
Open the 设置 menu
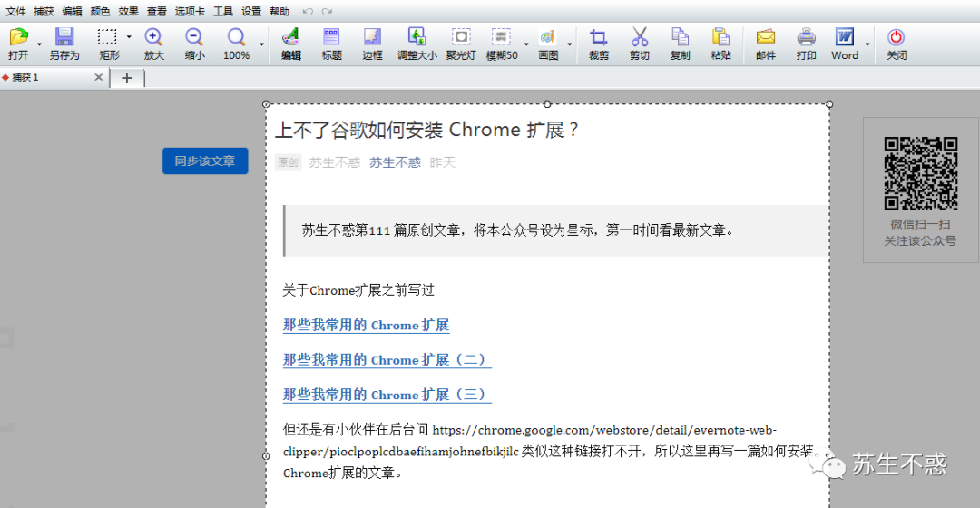click(x=251, y=11)
